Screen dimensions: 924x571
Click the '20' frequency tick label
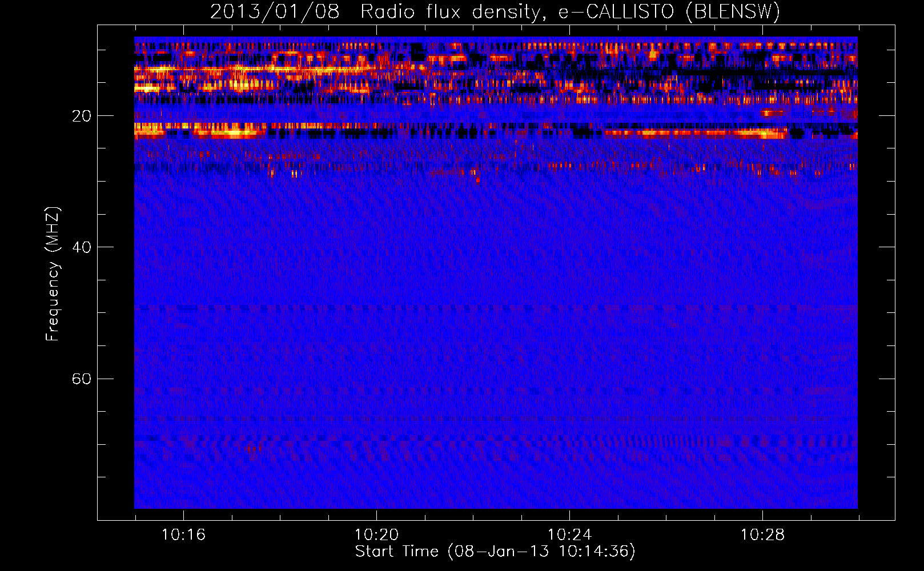(x=81, y=116)
